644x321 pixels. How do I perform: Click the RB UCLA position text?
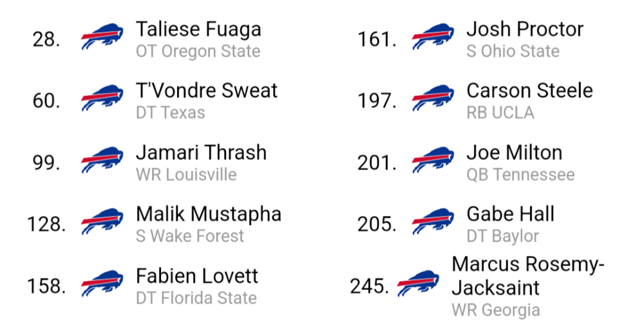click(500, 113)
